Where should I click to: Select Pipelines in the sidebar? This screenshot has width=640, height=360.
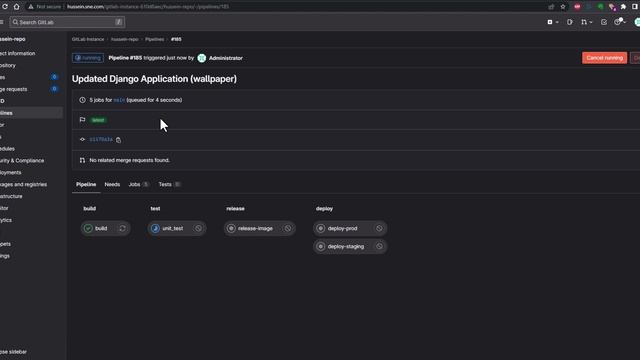[x=31, y=113]
